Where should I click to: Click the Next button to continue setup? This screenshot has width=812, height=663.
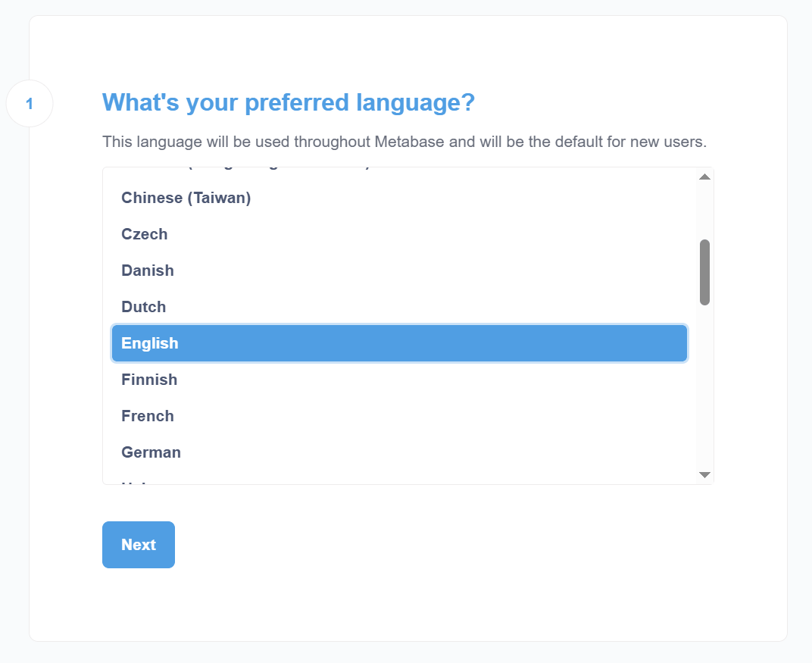(138, 544)
